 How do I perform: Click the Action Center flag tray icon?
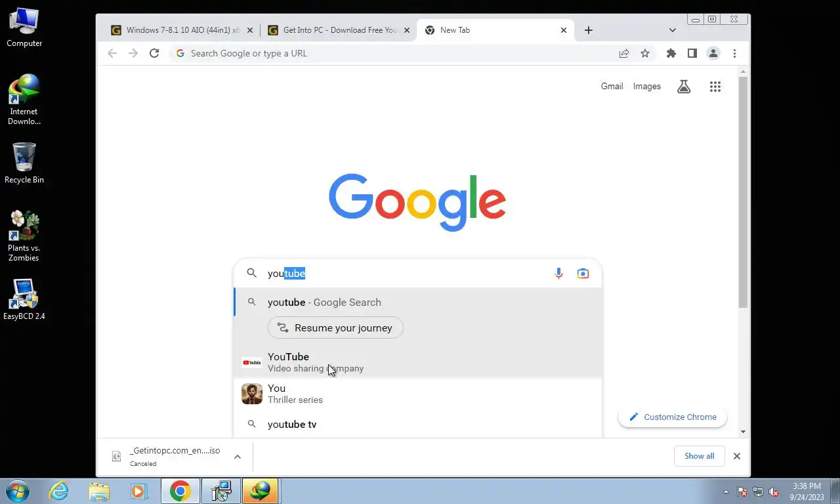742,492
